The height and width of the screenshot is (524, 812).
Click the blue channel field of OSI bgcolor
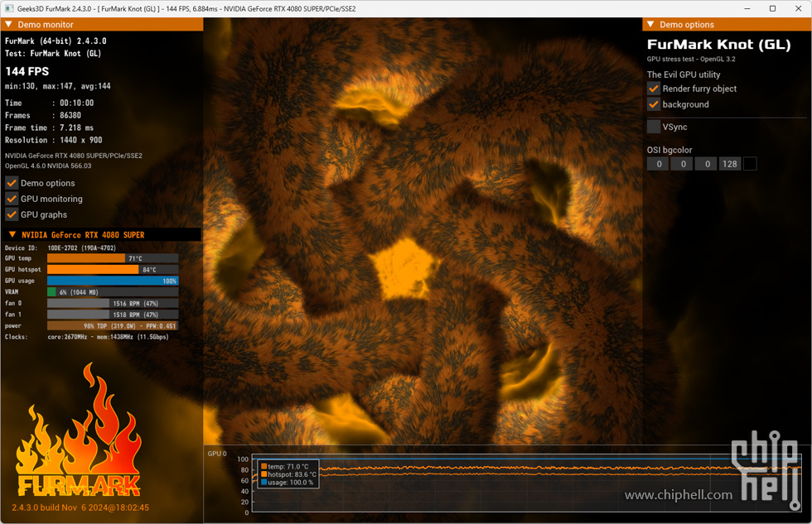[x=706, y=164]
